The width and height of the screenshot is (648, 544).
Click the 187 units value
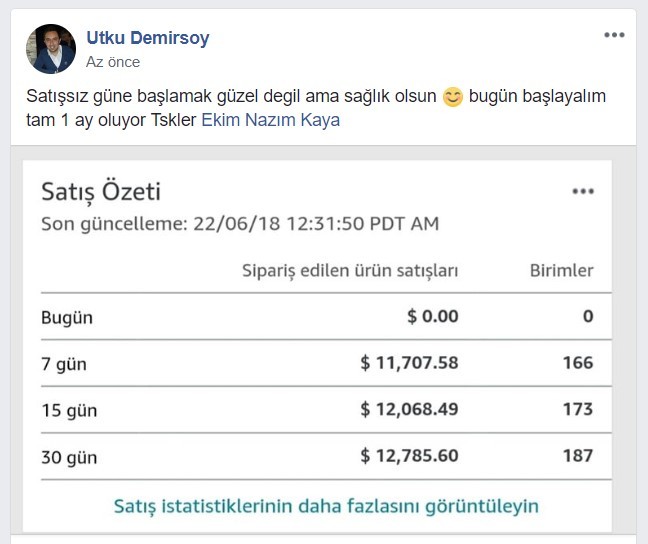coord(578,456)
